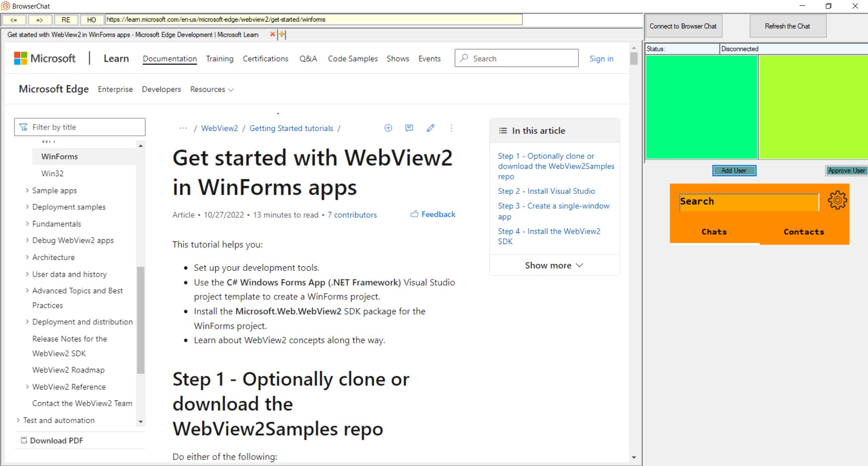The height and width of the screenshot is (466, 868).
Task: Click the search magnifier in the Learn header
Action: pyautogui.click(x=463, y=58)
